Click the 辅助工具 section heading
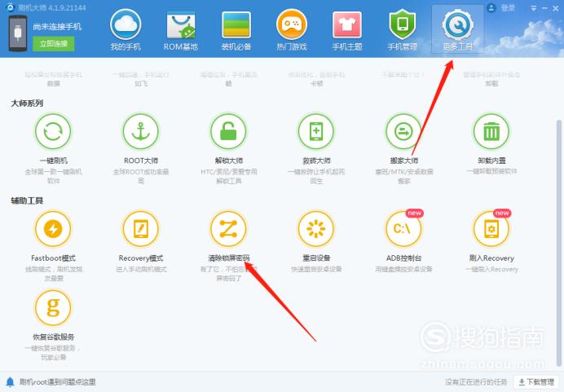This screenshot has width=564, height=392. [x=27, y=200]
